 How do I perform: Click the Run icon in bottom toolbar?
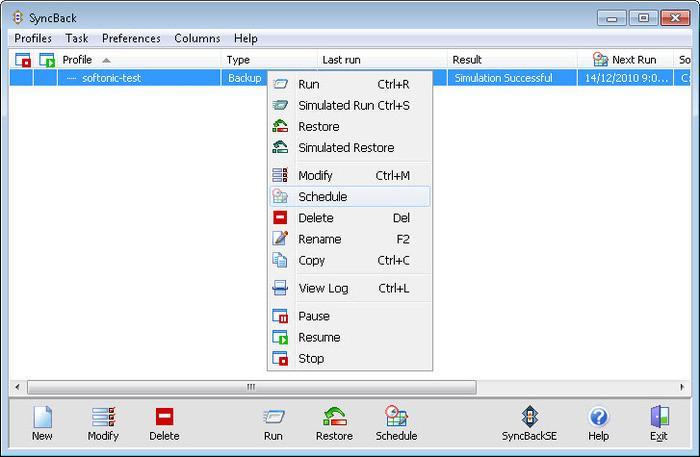click(x=273, y=417)
